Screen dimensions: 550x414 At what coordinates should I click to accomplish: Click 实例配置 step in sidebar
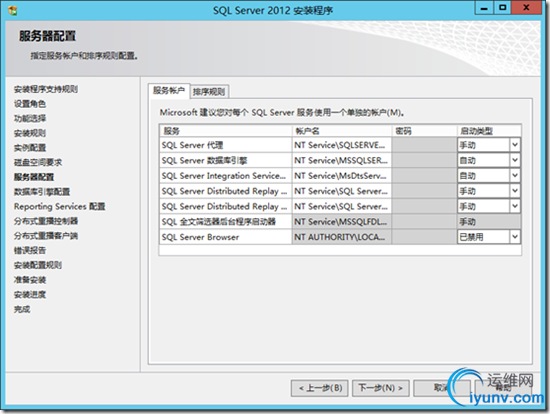click(30, 148)
